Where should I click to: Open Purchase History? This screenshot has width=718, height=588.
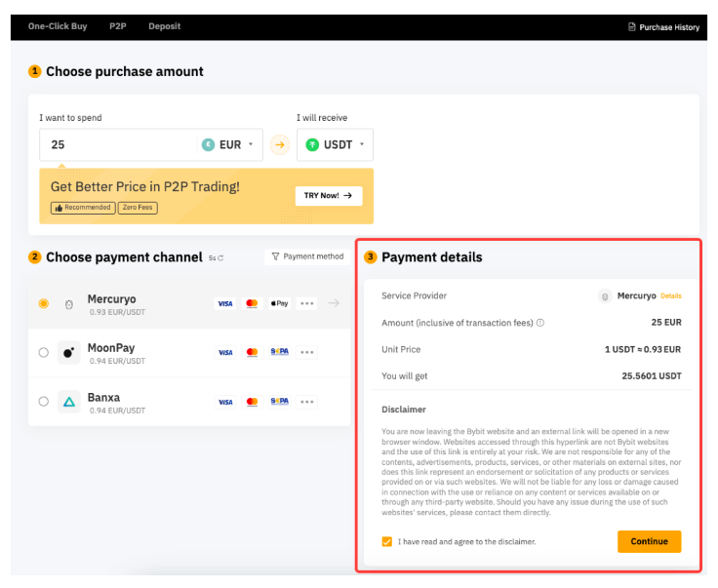coord(664,27)
